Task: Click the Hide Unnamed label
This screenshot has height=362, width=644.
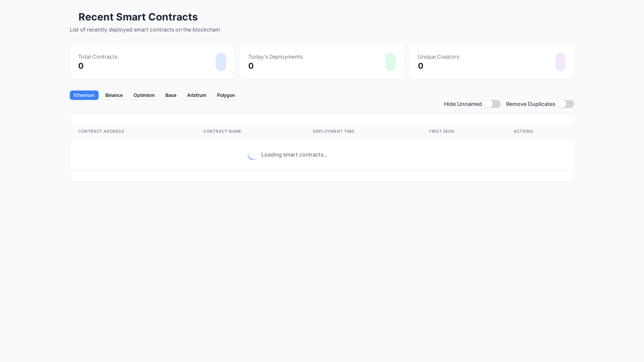Action: point(463,104)
